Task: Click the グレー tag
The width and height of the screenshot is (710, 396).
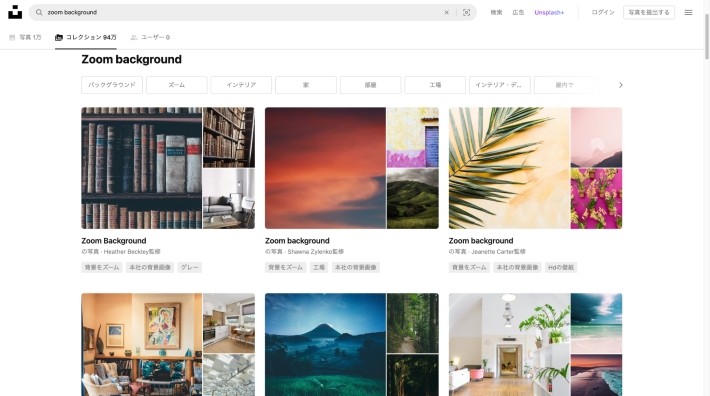Action: click(190, 267)
